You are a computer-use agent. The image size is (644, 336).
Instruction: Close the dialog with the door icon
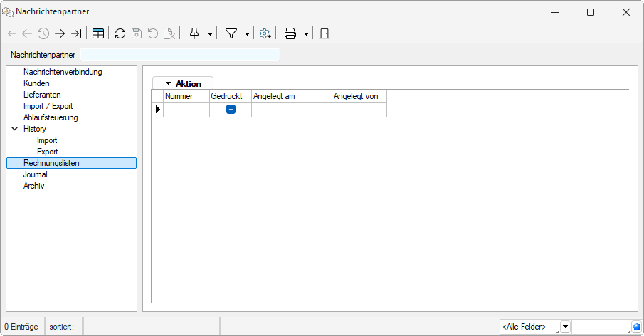tap(324, 33)
